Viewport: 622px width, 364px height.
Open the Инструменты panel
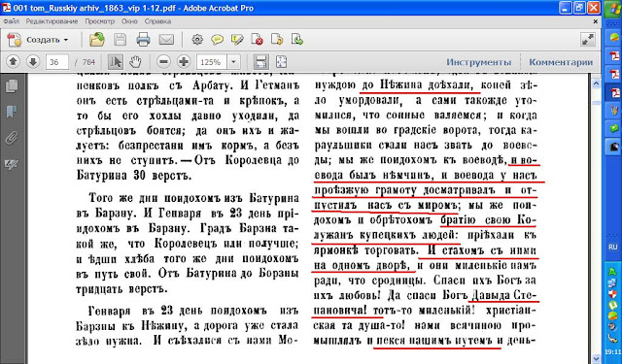click(479, 62)
